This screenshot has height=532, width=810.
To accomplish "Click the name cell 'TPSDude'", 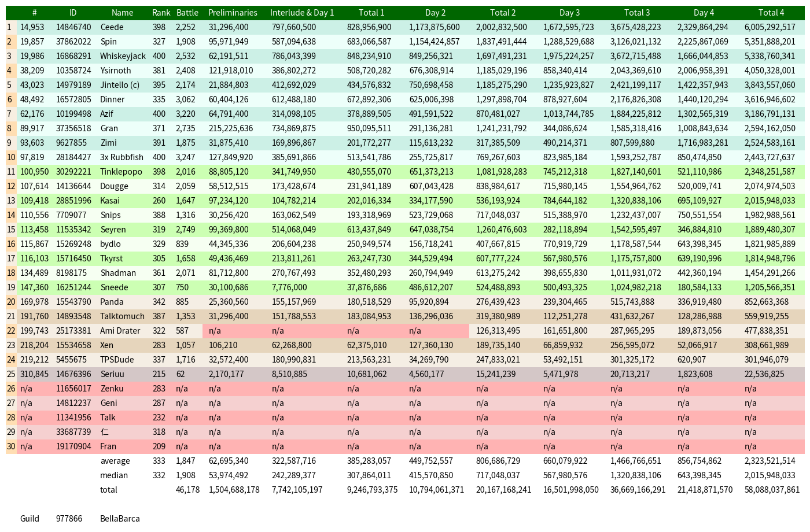I will [117, 360].
